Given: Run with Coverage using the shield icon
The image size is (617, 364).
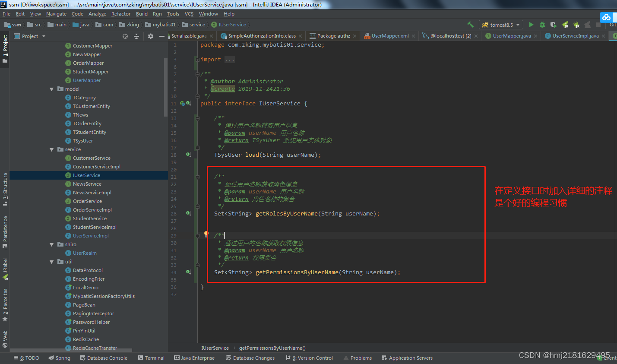Looking at the screenshot, I should pyautogui.click(x=554, y=25).
